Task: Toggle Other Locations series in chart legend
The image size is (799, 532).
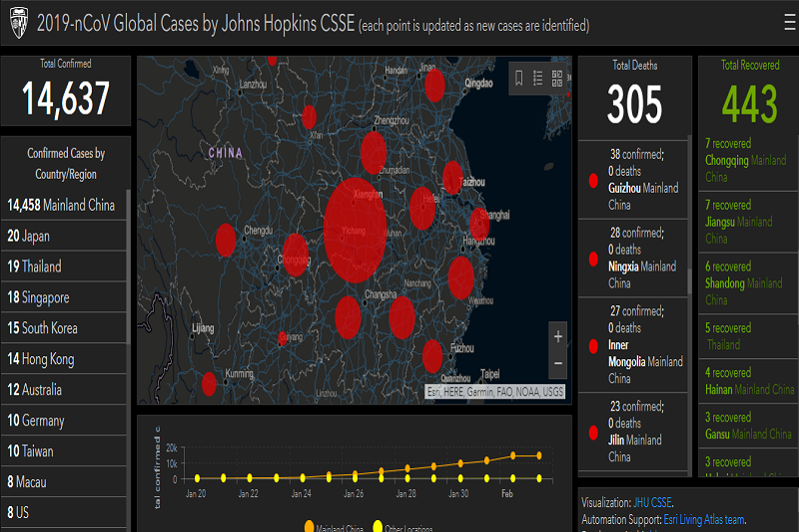Action: coord(402,527)
